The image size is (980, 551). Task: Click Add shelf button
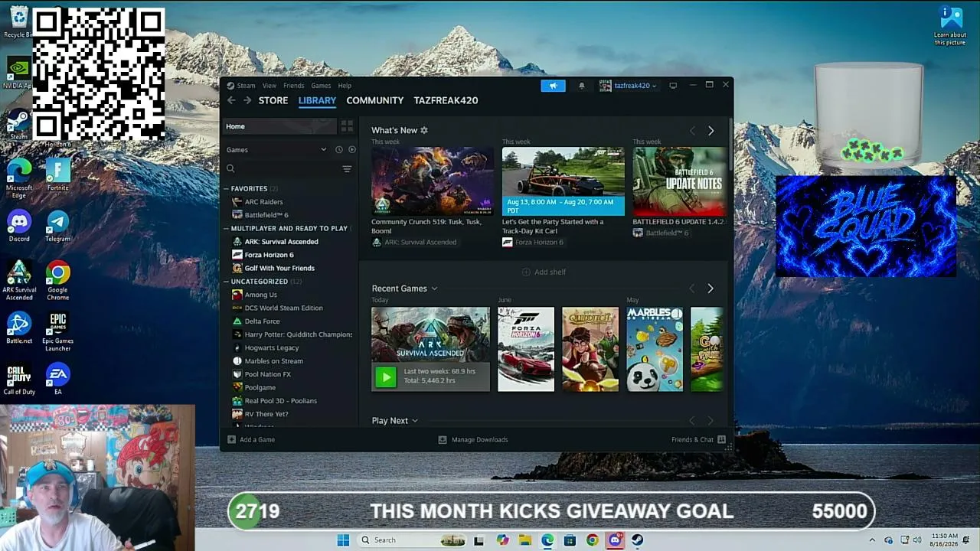[x=544, y=272]
